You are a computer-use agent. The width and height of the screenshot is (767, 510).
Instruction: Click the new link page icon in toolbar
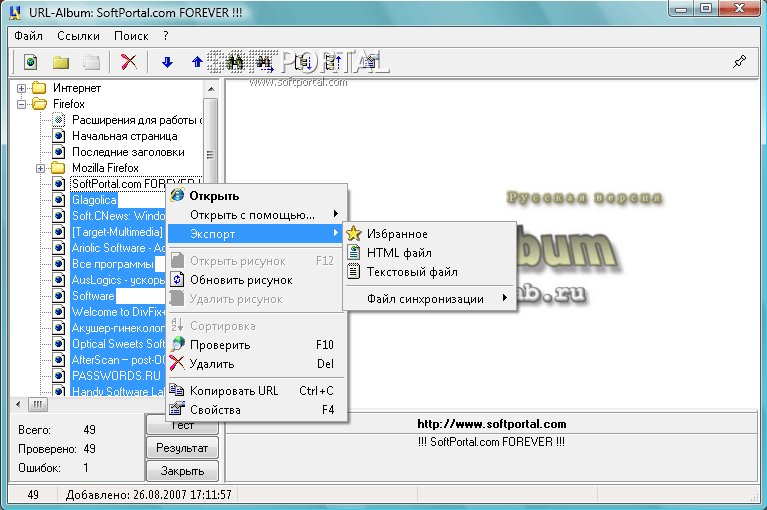[31, 62]
